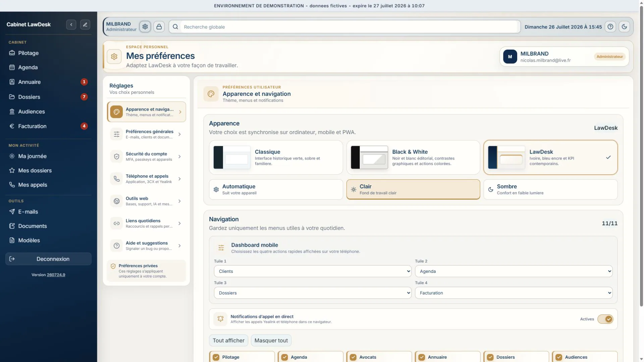Viewport: 644px width, 362px height.
Task: Open the Tuile 4 Facturation dropdown
Action: pos(514,293)
